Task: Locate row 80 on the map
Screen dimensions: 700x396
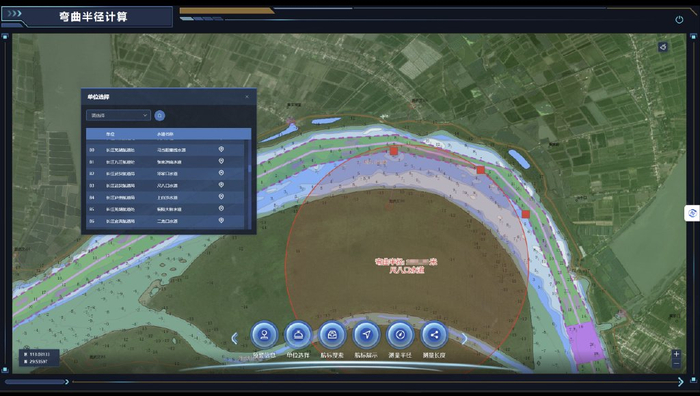Action: [221, 149]
